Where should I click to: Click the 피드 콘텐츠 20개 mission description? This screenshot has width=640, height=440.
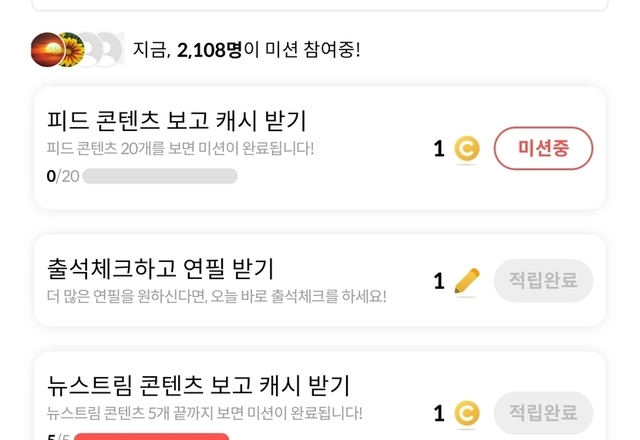tap(180, 149)
